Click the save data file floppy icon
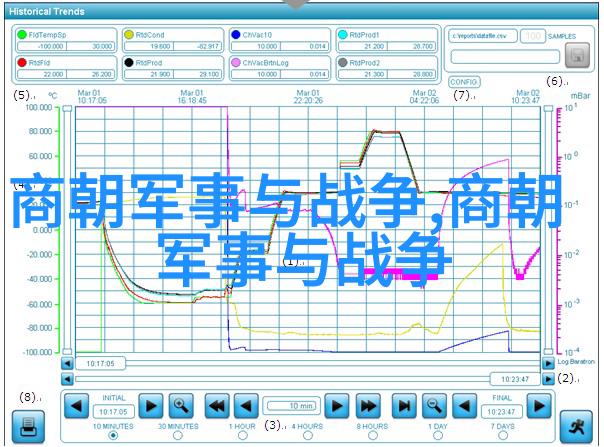Screen dimensions: 604x447 (x=577, y=55)
